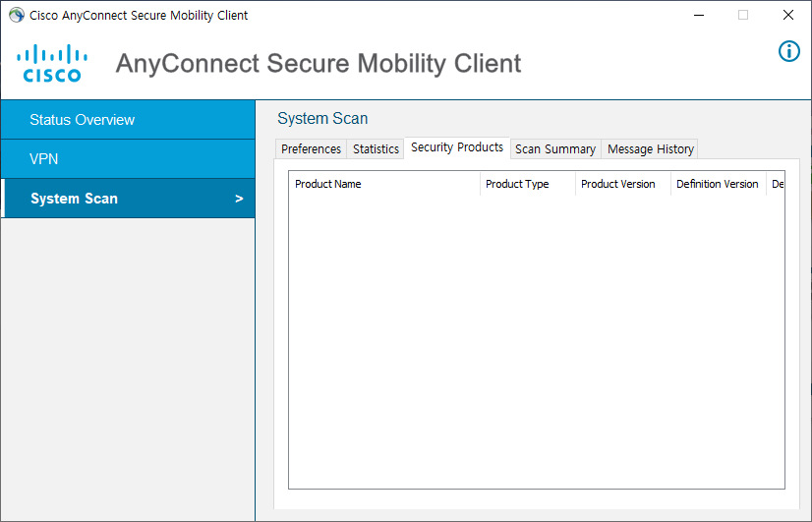Image resolution: width=812 pixels, height=522 pixels.
Task: Switch to the Preferences tab
Action: [x=311, y=149]
